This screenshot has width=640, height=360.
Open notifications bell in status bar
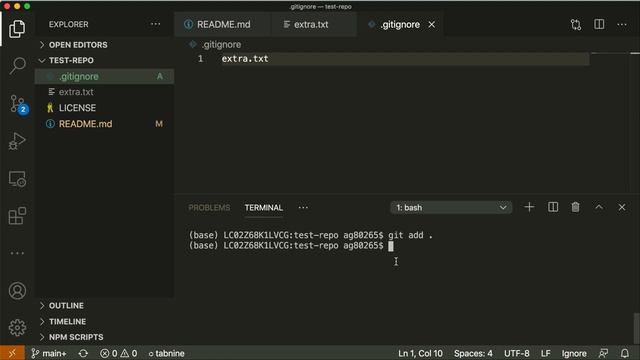(625, 353)
